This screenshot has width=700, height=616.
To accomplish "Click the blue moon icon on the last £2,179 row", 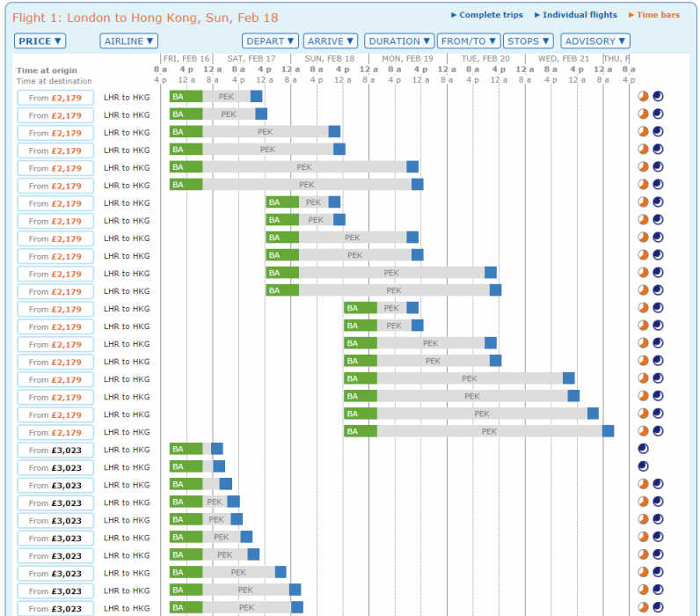I will tap(658, 431).
